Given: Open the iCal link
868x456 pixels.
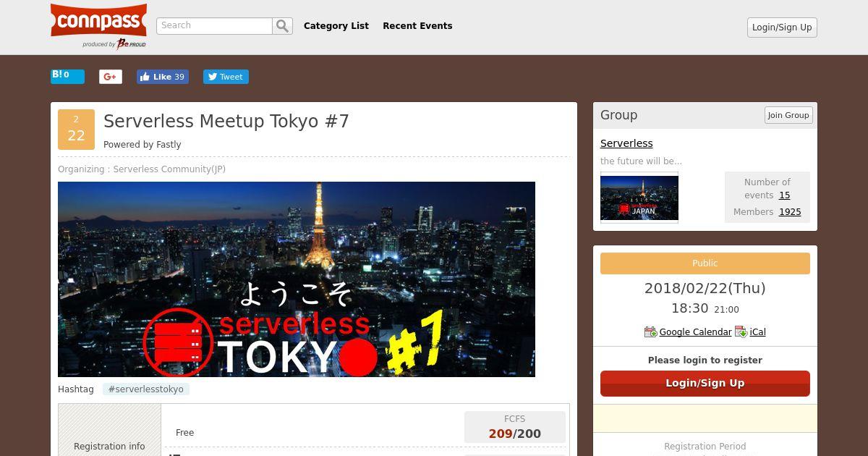Looking at the screenshot, I should click(757, 332).
